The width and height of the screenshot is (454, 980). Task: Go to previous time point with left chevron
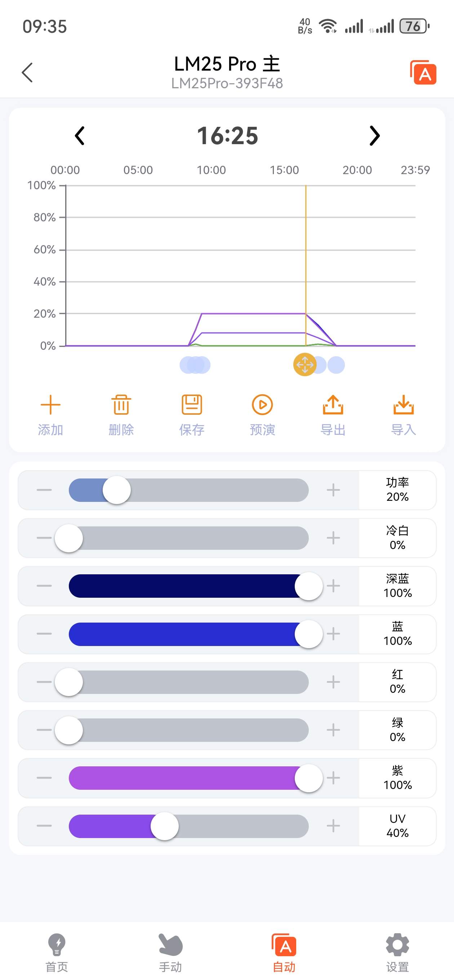click(80, 136)
